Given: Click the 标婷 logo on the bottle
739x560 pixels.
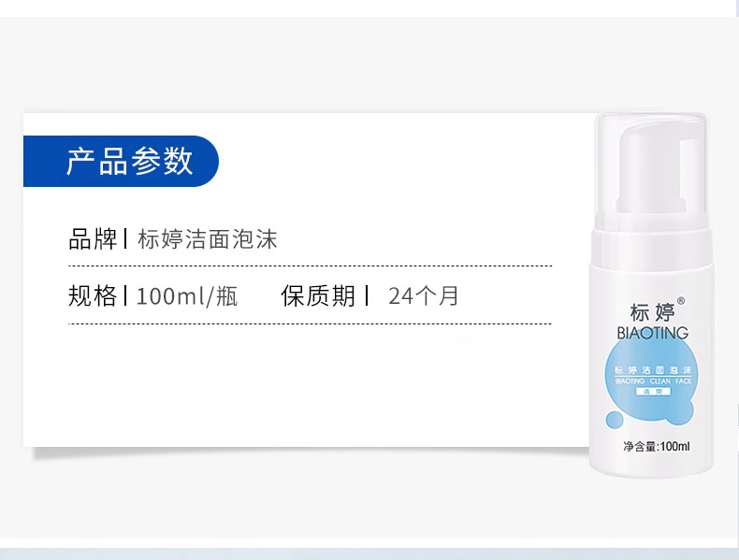Looking at the screenshot, I should 652,312.
